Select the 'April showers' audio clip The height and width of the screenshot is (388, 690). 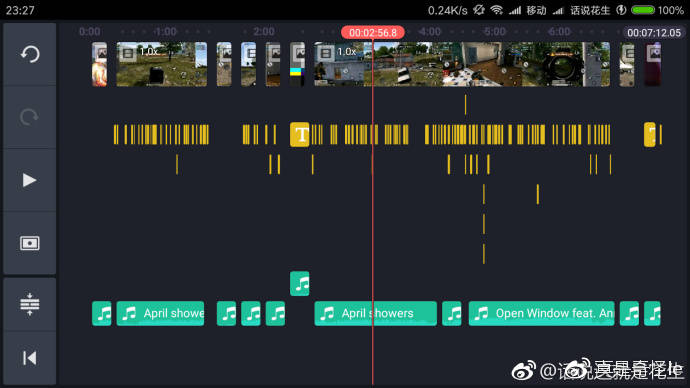[375, 313]
